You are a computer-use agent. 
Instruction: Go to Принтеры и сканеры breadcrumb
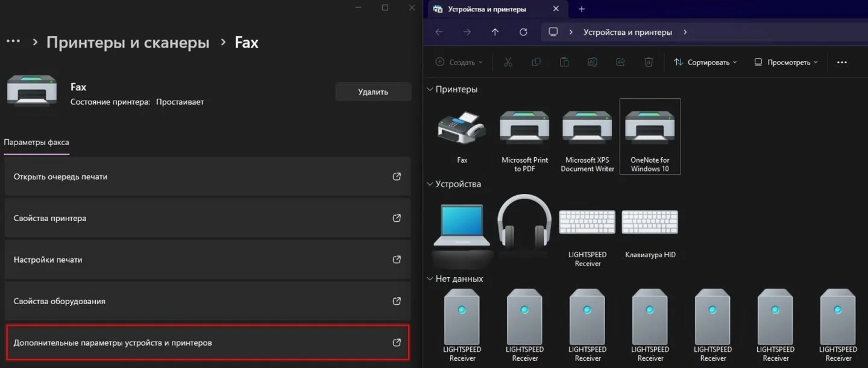pos(128,42)
